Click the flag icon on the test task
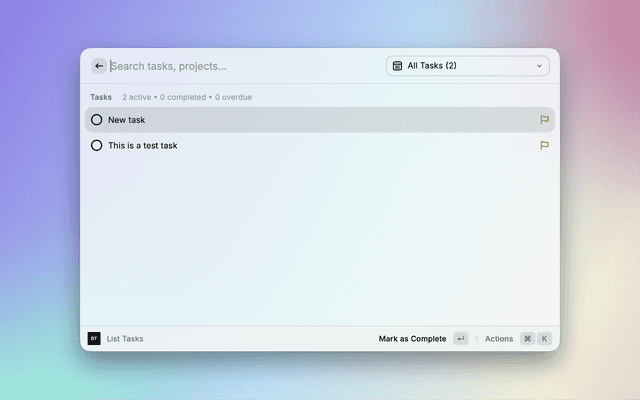The height and width of the screenshot is (400, 640). tap(544, 145)
